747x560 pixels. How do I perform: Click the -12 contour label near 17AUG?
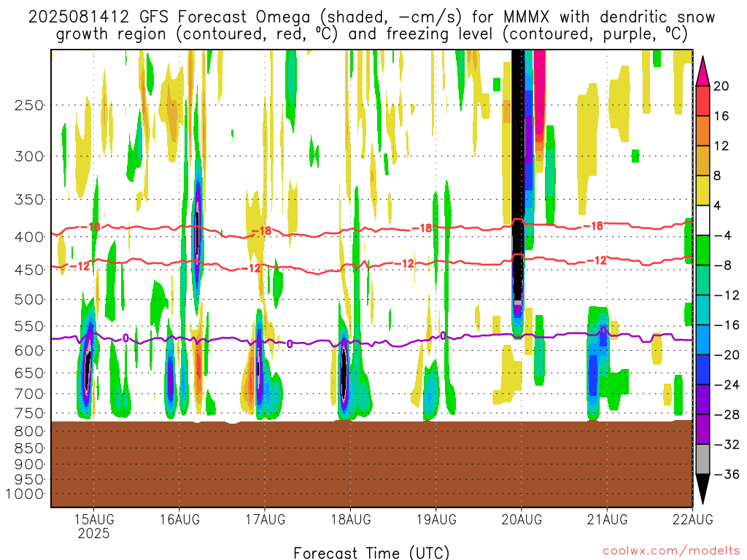click(251, 268)
